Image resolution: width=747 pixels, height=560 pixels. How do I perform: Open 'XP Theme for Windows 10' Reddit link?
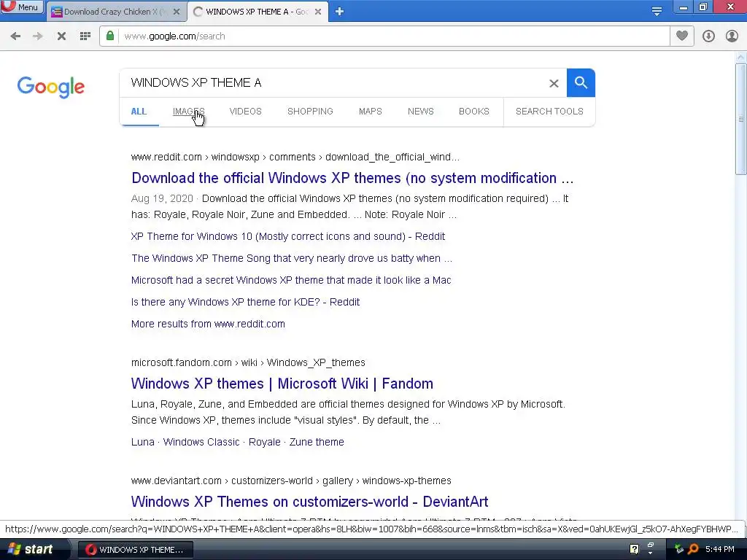[x=288, y=237]
